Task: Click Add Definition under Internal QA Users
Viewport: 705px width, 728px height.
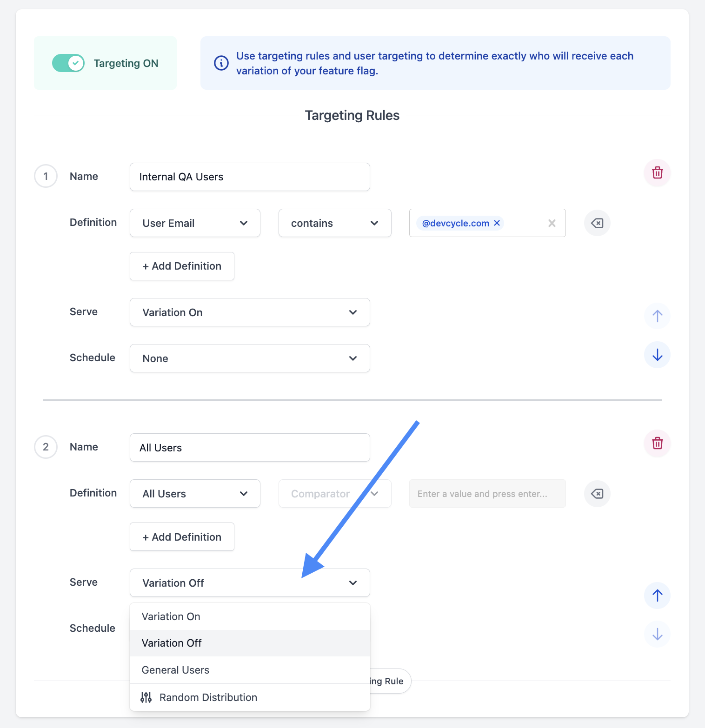Action: (181, 266)
